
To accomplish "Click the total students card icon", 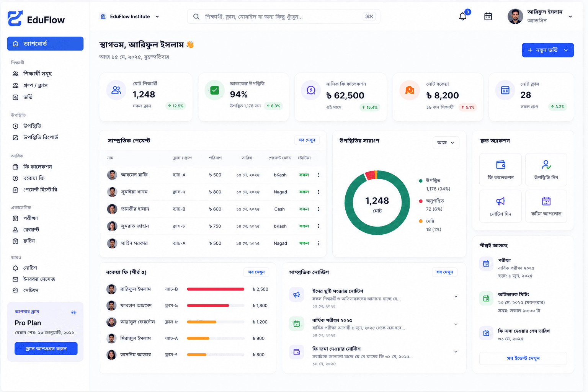I will pyautogui.click(x=116, y=90).
